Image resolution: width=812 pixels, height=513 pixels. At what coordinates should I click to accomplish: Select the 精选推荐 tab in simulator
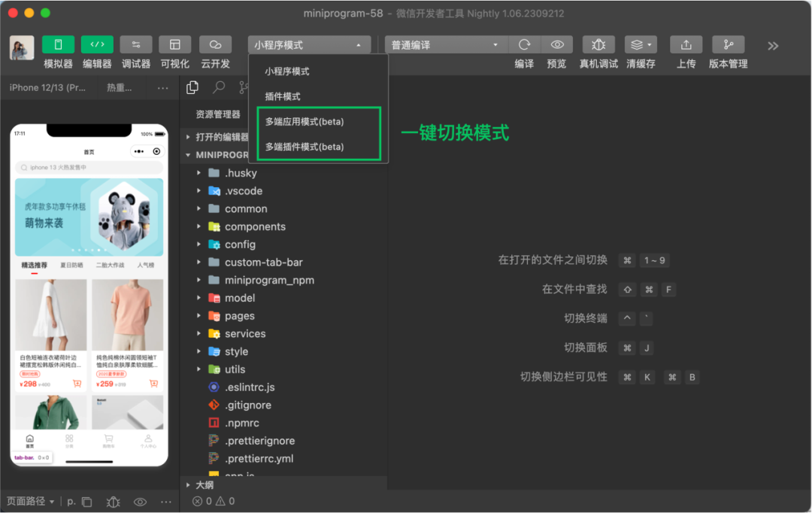[34, 266]
